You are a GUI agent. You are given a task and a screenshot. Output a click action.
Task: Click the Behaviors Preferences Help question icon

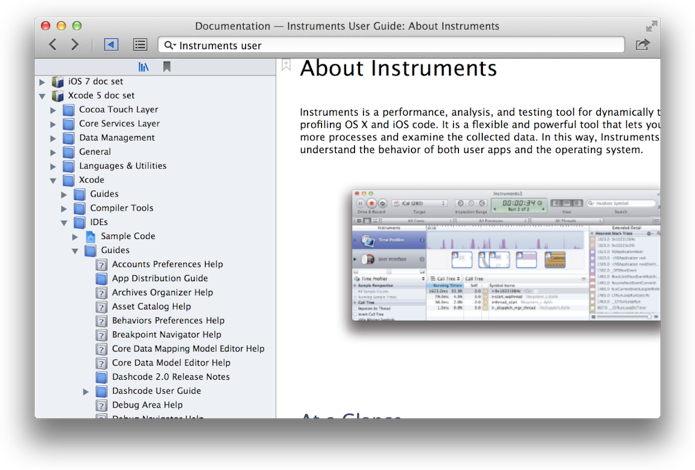102,321
